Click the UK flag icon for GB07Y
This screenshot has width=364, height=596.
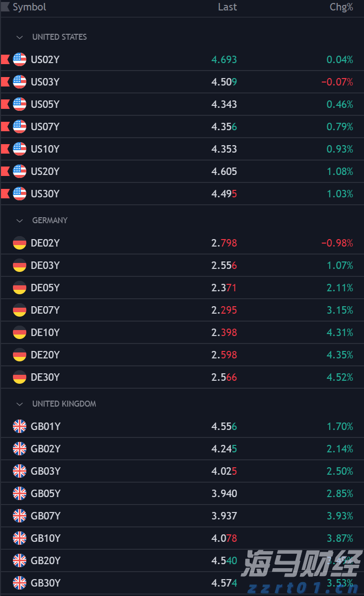19,516
